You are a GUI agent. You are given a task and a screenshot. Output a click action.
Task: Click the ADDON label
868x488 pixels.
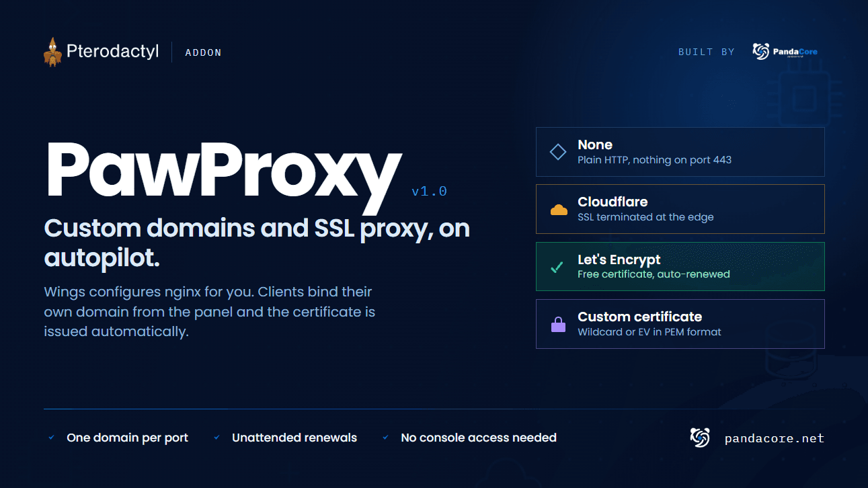(x=203, y=52)
